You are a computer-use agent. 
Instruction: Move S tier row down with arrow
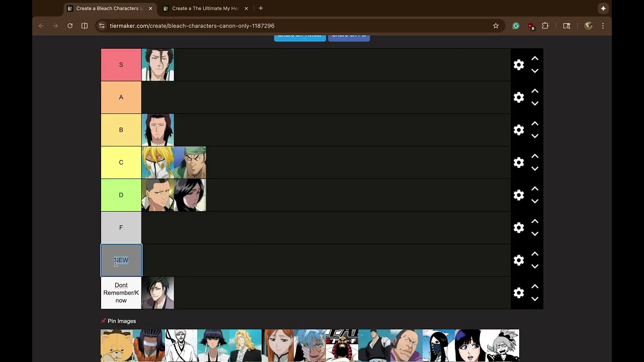535,71
